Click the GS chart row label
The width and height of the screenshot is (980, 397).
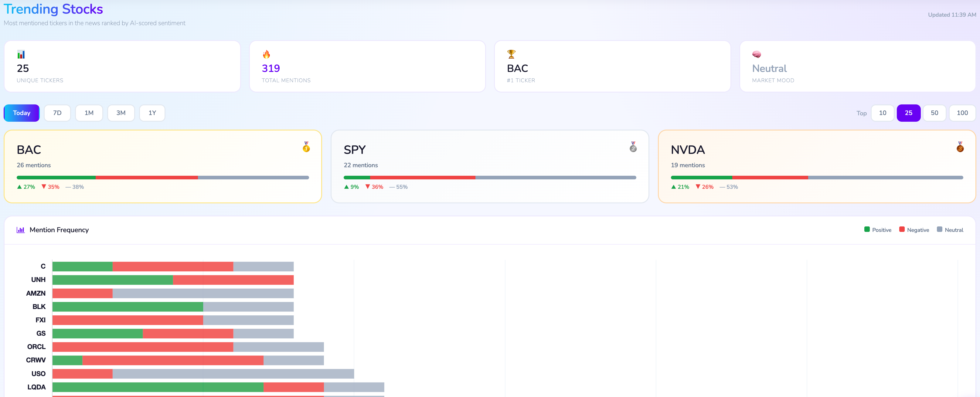click(41, 334)
